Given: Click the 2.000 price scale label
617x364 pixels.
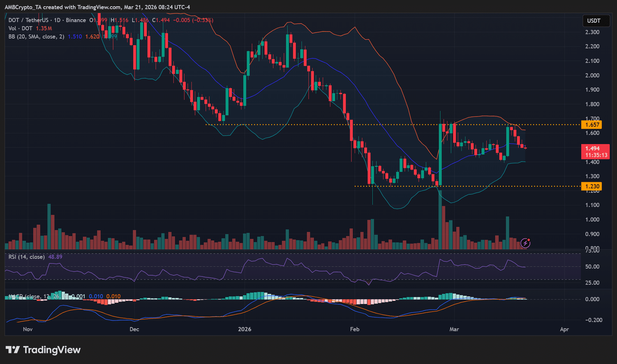Looking at the screenshot, I should 592,75.
